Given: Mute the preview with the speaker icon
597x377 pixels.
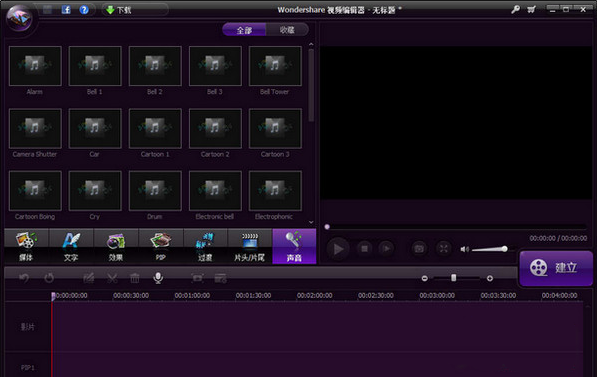Looking at the screenshot, I should tap(465, 249).
